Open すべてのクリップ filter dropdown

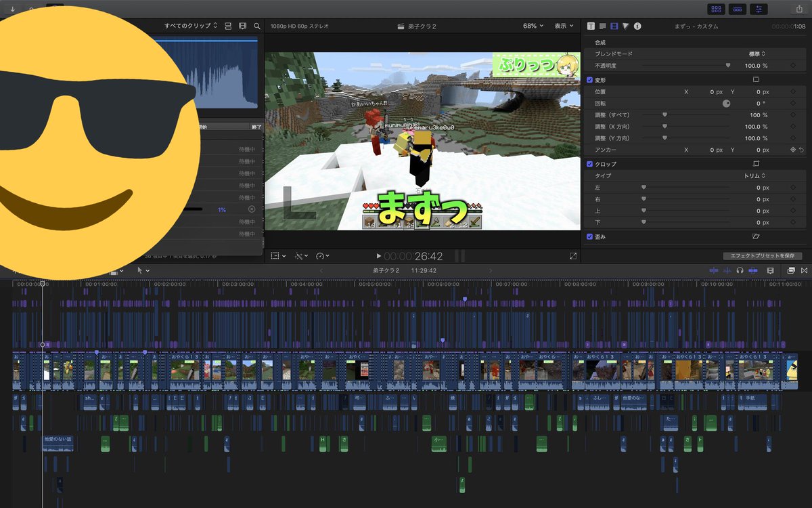click(x=191, y=26)
